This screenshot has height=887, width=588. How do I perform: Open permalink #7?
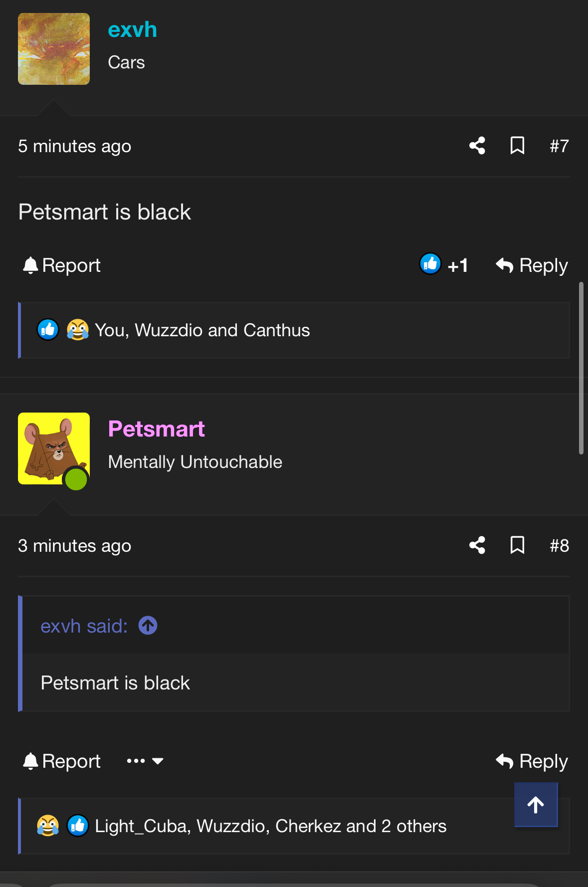point(559,146)
